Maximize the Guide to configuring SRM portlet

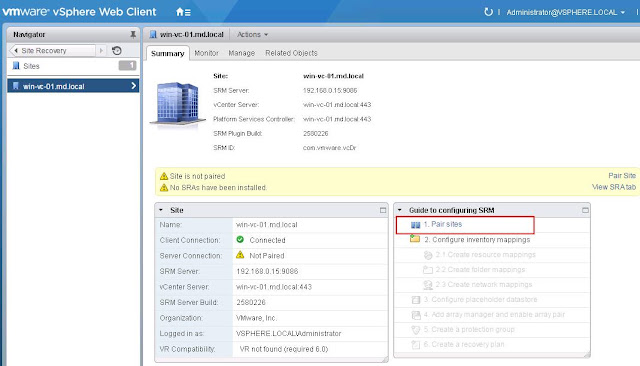pos(585,210)
